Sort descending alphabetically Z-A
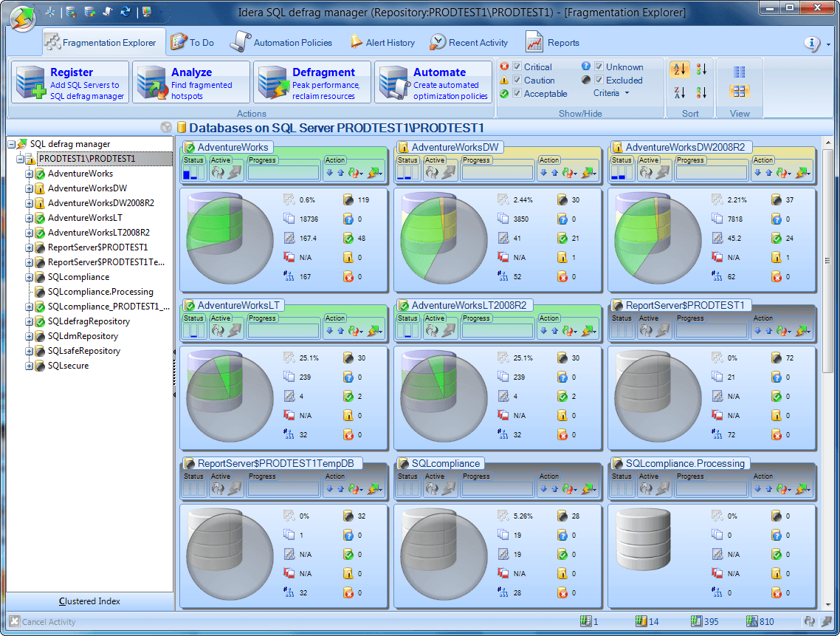The height and width of the screenshot is (636, 840). 679,93
